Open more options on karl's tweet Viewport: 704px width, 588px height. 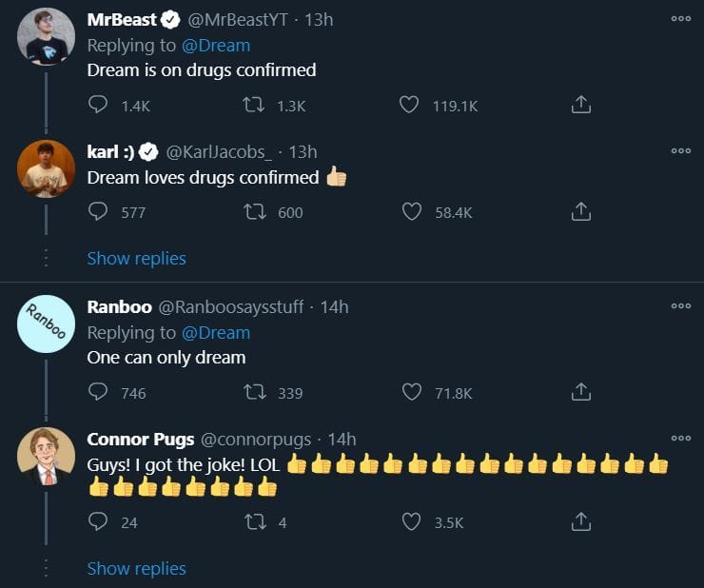(680, 150)
